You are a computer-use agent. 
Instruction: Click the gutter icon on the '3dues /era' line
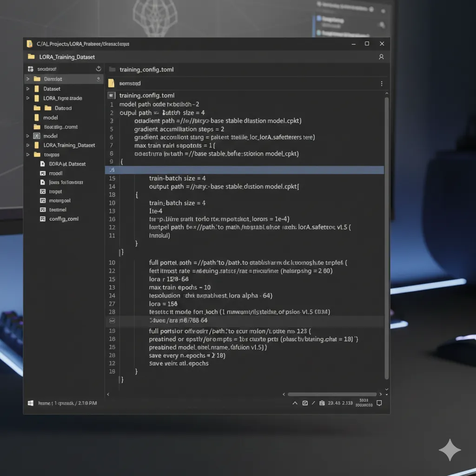[112, 321]
